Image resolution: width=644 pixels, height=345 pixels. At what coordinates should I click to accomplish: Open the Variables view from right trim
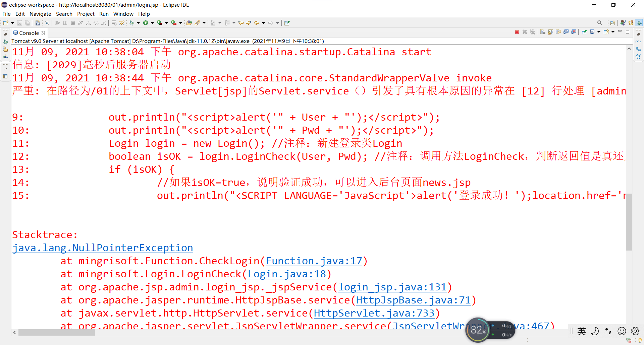(x=638, y=42)
